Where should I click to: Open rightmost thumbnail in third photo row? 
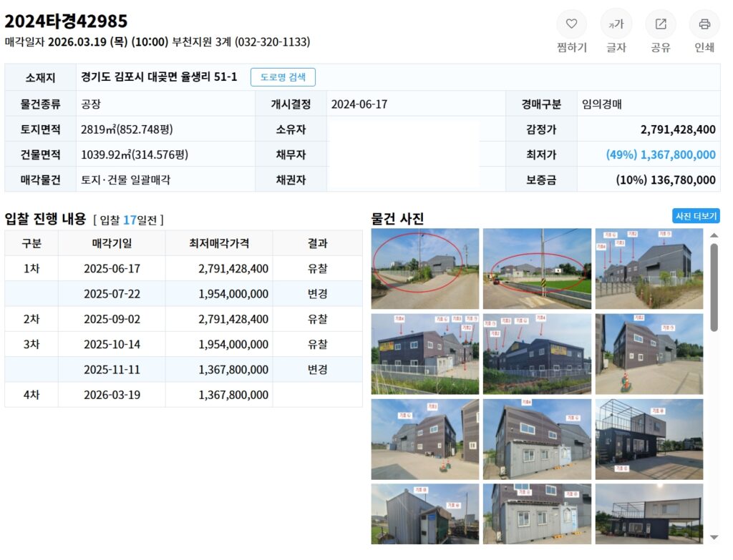649,439
